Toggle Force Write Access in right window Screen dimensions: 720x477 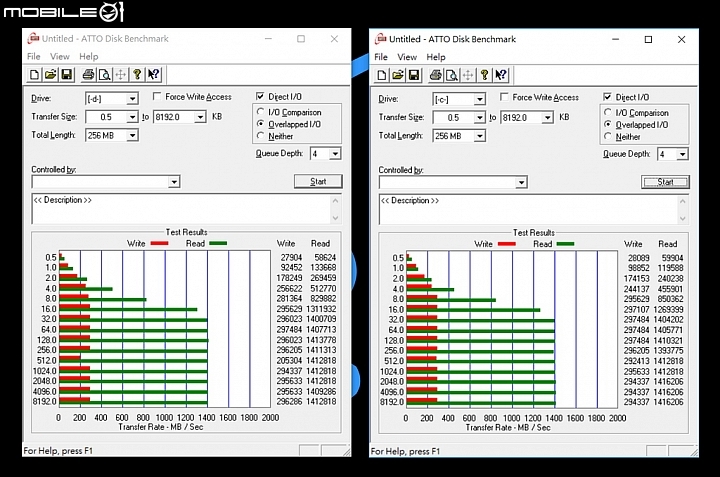click(504, 97)
